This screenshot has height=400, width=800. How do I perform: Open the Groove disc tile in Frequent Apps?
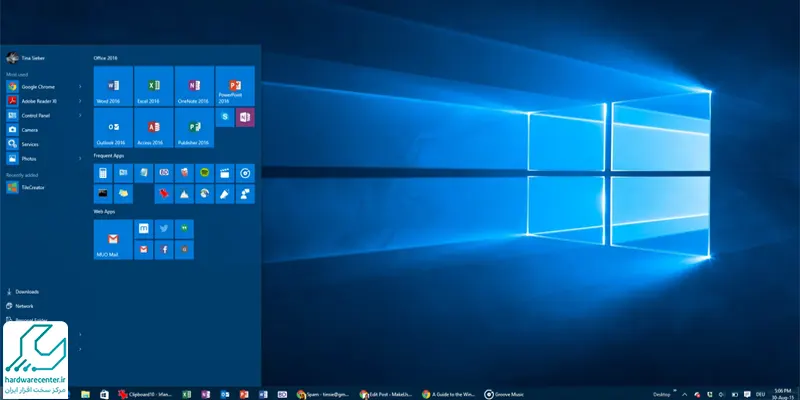click(x=245, y=173)
